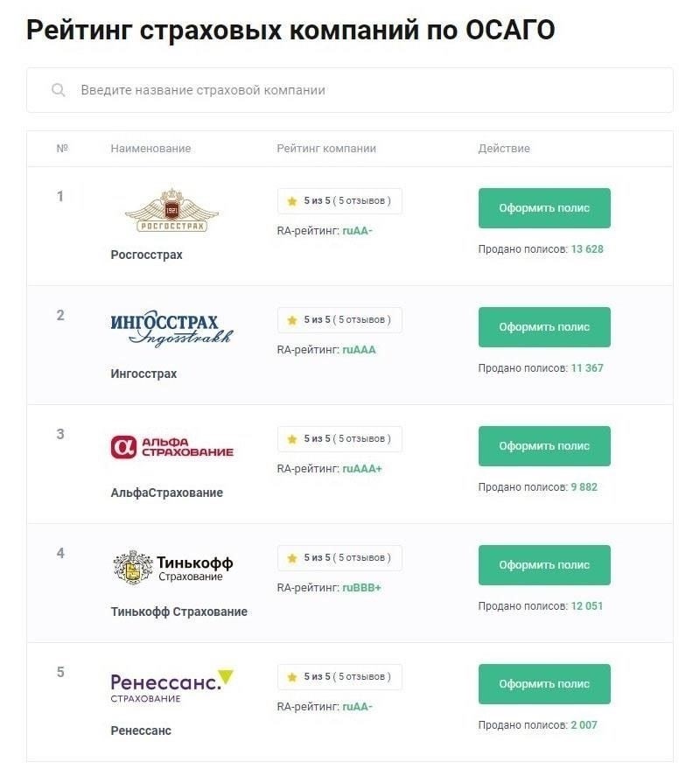
Task: Click the Rosgosstrakh winged logo
Action: pyautogui.click(x=171, y=210)
